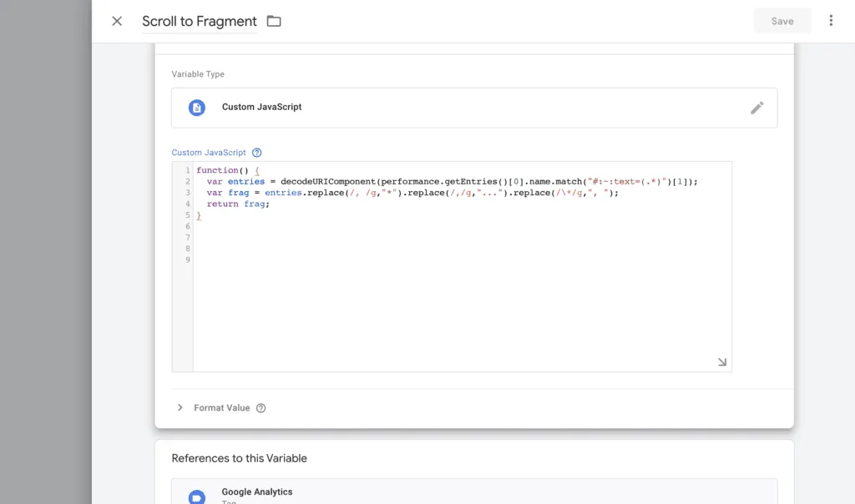Click the folder icon beside the variable title
Screen dimensions: 855x504
click(274, 21)
